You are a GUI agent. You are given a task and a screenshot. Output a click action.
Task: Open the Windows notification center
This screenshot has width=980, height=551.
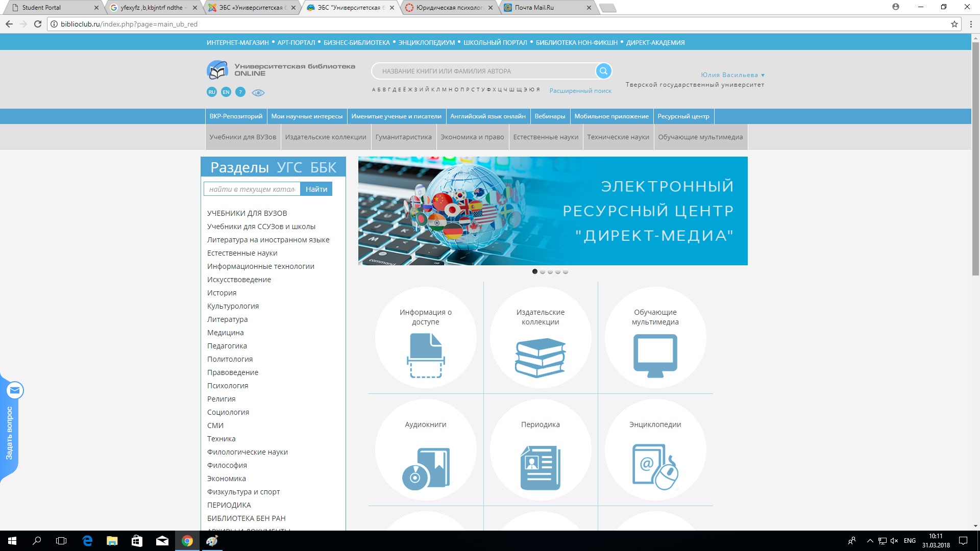click(963, 541)
